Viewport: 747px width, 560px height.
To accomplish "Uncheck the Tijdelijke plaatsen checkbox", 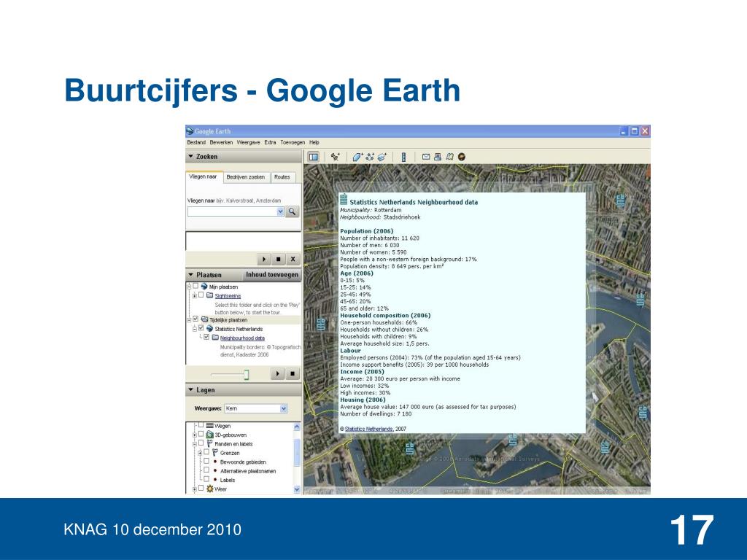I will tap(196, 319).
